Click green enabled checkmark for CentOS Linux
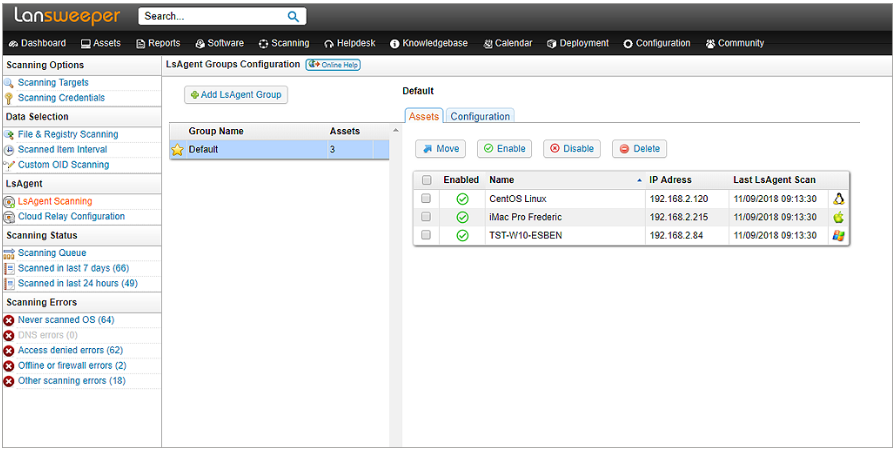 point(462,199)
